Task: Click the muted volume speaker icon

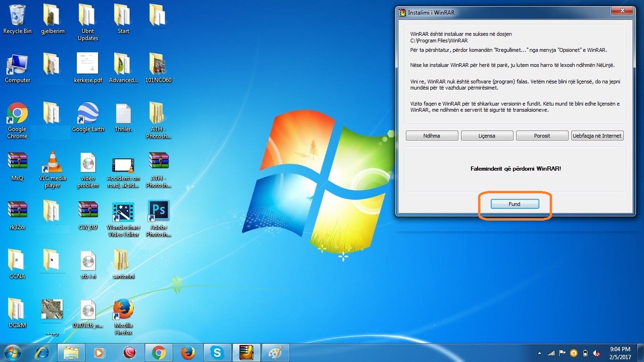Action: 596,353
